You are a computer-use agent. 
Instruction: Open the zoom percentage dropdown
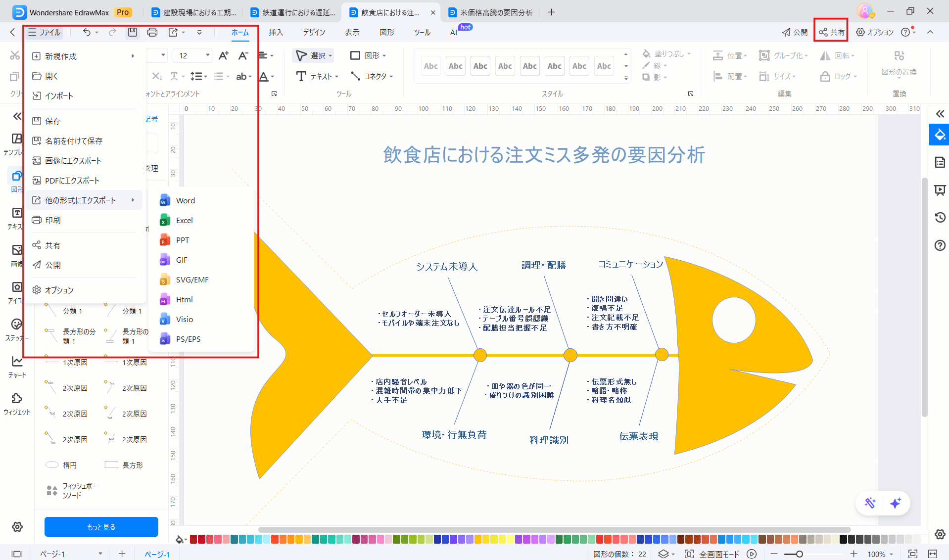(x=891, y=555)
